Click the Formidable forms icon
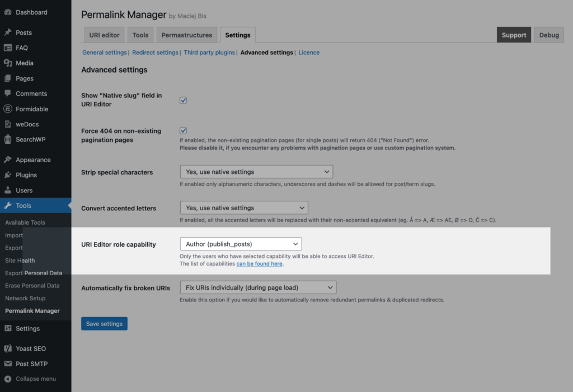Screen dimensions: 573x392 tap(8, 109)
